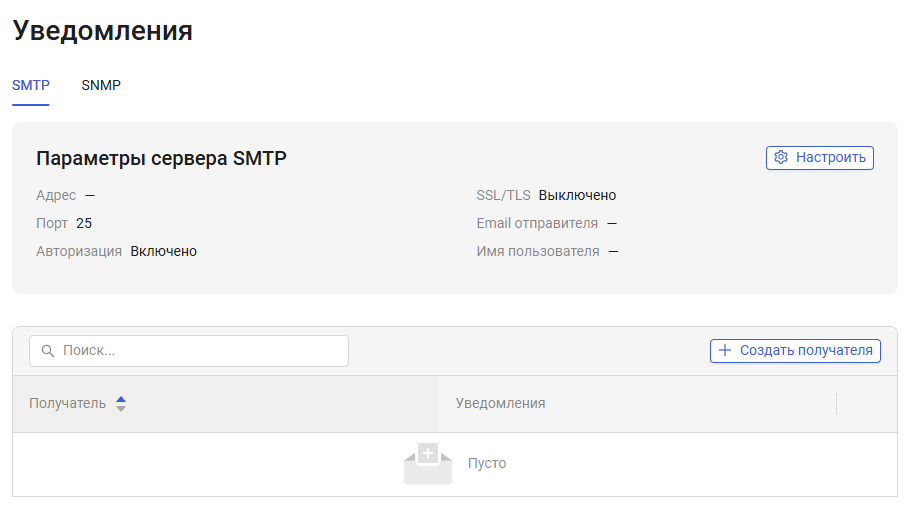This screenshot has width=907, height=507.
Task: Click the Email отправителя label
Action: coord(537,224)
